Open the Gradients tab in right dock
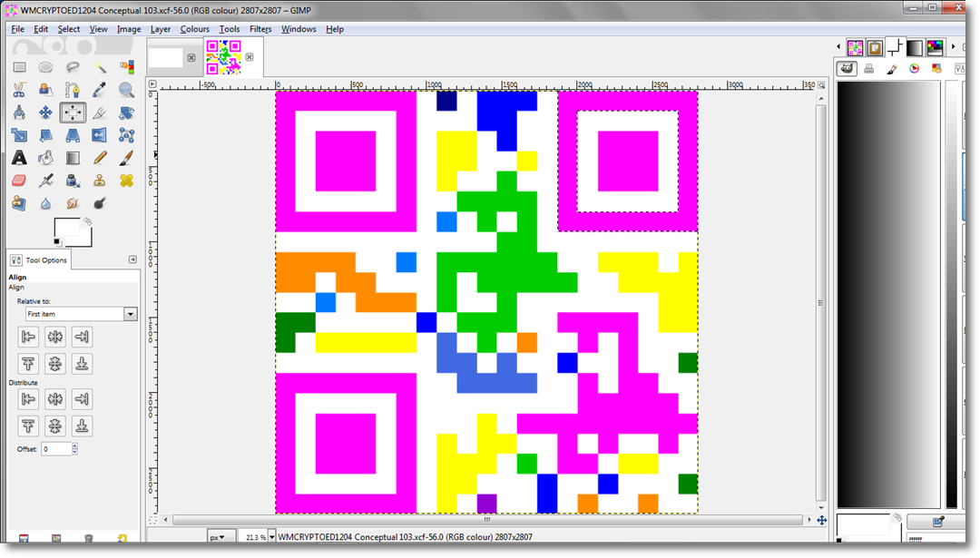The width and height of the screenshot is (980, 558). tap(915, 47)
